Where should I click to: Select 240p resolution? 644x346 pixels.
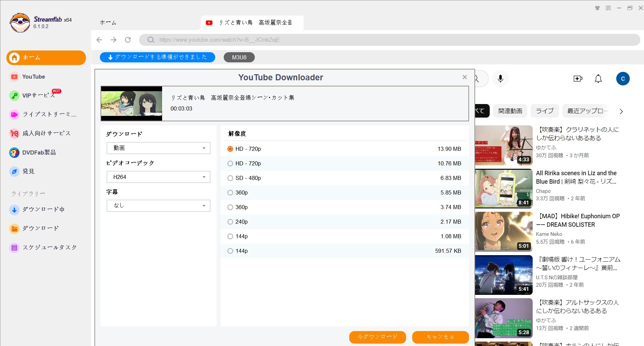(x=345, y=222)
